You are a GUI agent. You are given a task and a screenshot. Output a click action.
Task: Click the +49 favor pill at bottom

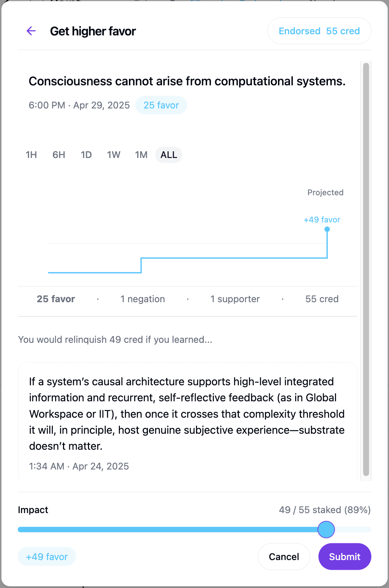tap(47, 557)
